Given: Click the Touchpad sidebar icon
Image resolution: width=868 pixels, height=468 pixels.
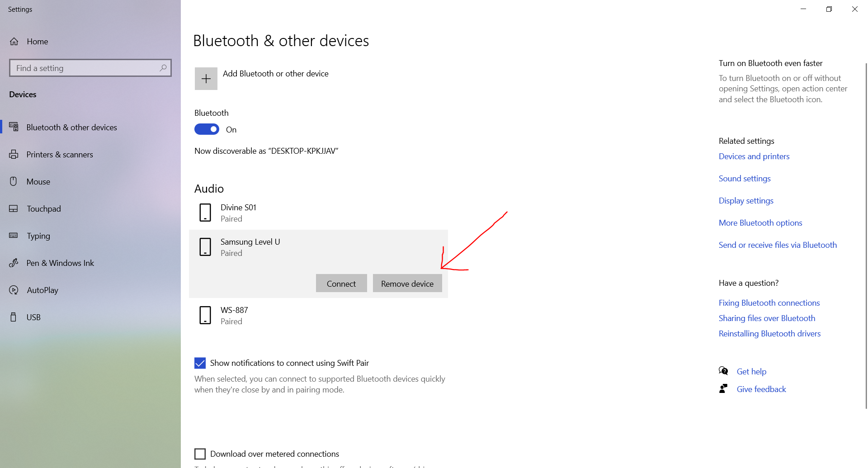Looking at the screenshot, I should click(x=14, y=208).
